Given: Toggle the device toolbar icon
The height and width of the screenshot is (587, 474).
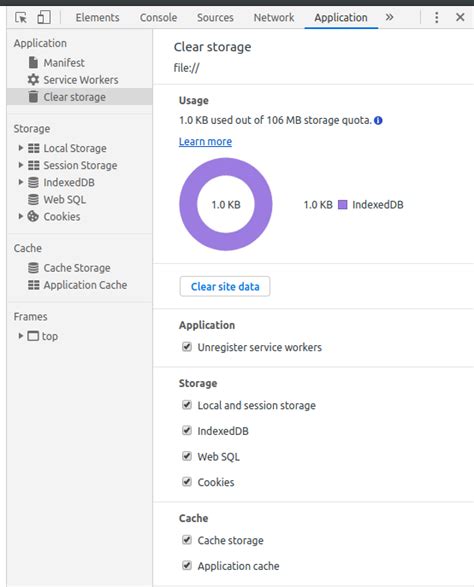Looking at the screenshot, I should 44,17.
